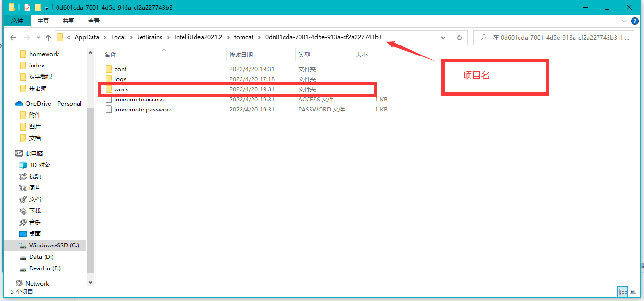This screenshot has width=644, height=301.
Task: Open the 文件 menu tab
Action: point(17,21)
